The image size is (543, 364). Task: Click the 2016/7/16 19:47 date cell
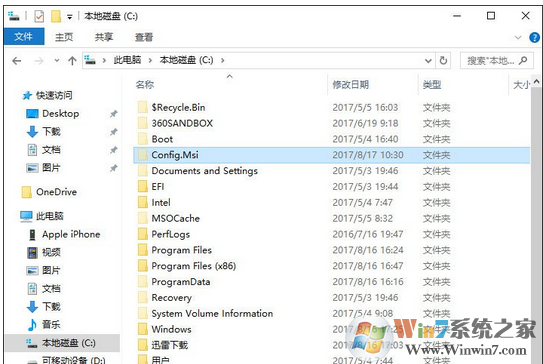tap(368, 234)
